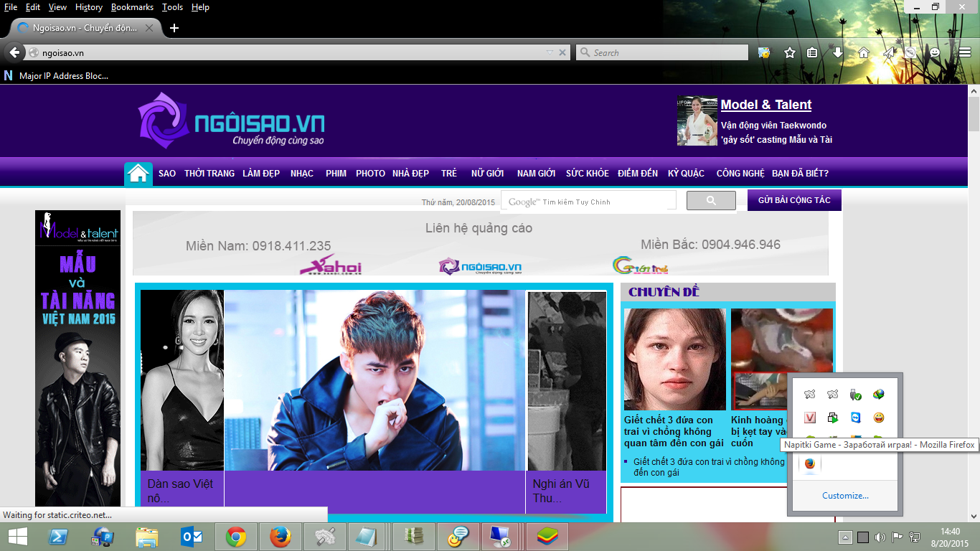980x551 pixels.
Task: Click the TeamViewer icon in tray popup
Action: [855, 418]
